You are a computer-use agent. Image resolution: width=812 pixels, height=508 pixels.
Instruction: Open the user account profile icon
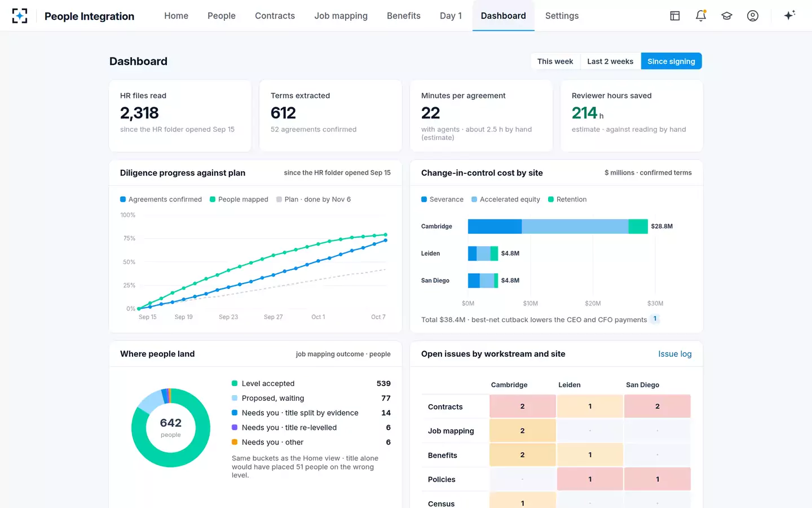pos(753,16)
